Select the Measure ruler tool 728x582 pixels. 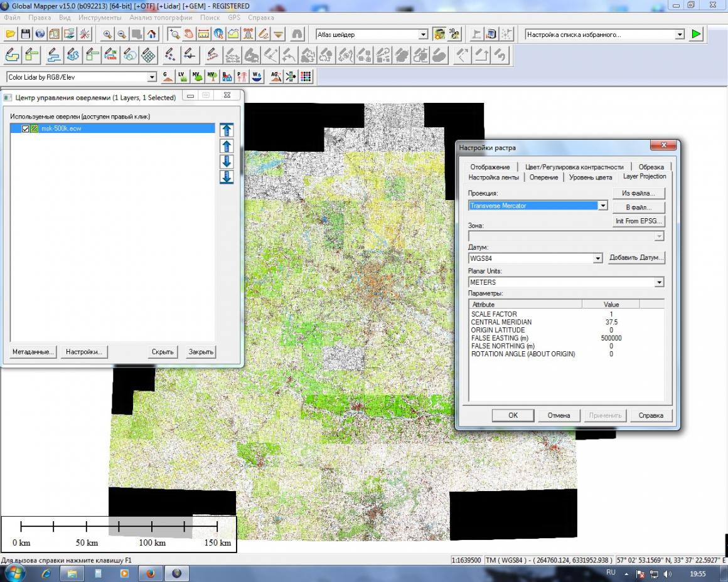pyautogui.click(x=203, y=34)
